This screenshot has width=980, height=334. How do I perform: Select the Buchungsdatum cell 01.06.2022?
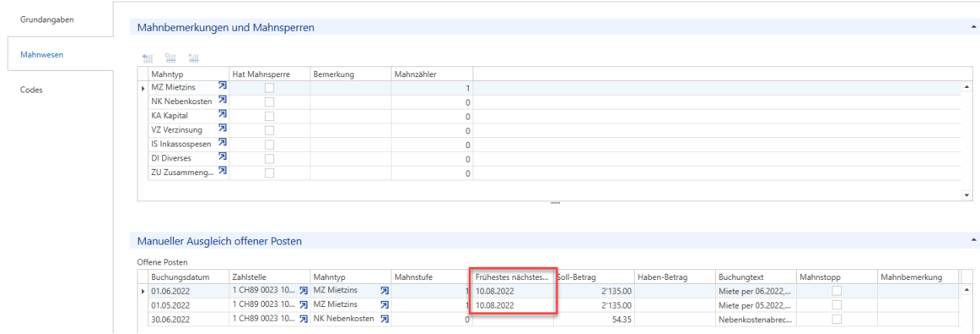(188, 291)
